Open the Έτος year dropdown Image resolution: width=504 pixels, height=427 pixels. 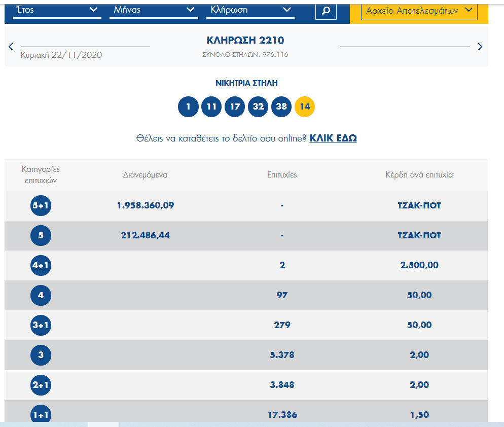[56, 10]
